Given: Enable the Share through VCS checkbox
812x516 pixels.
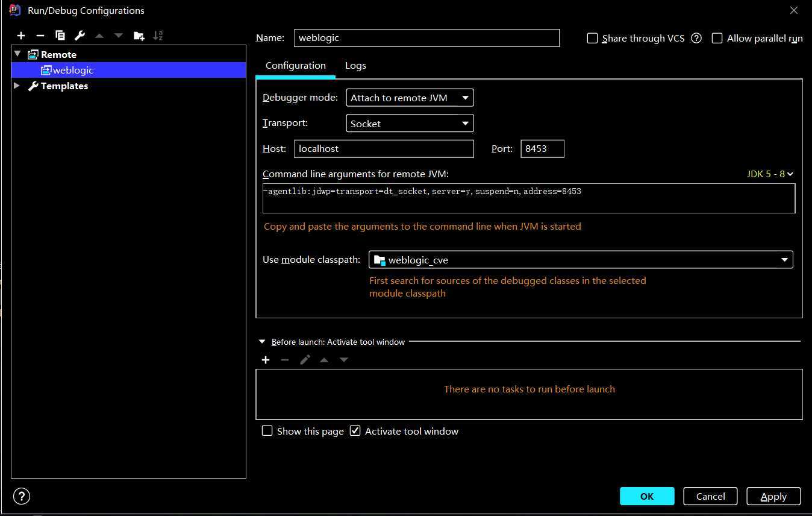Looking at the screenshot, I should coord(592,38).
